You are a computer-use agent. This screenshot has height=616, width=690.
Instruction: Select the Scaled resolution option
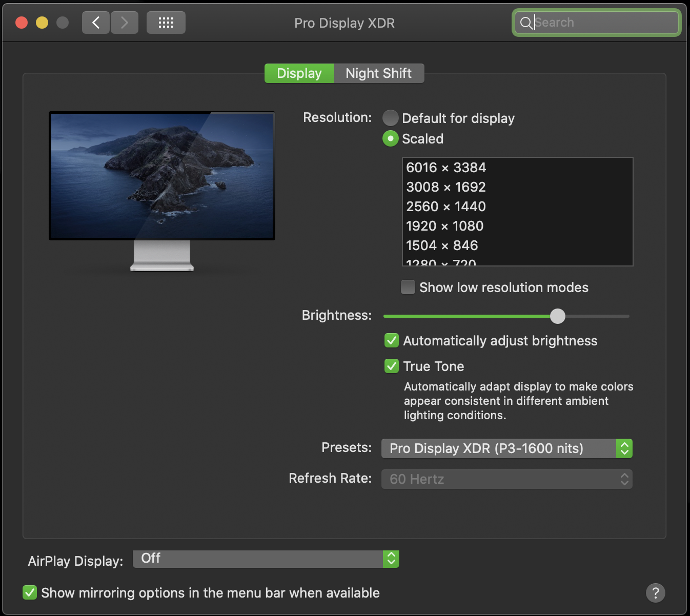(391, 138)
